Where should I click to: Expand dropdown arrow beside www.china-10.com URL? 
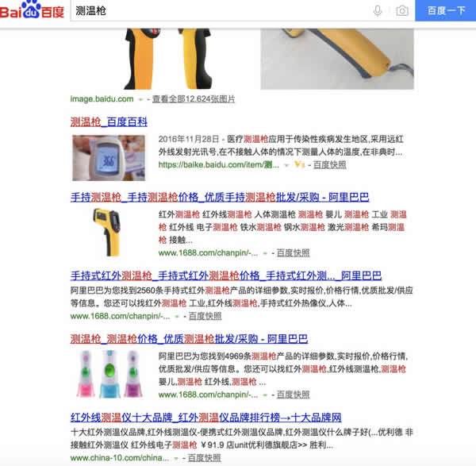click(176, 458)
